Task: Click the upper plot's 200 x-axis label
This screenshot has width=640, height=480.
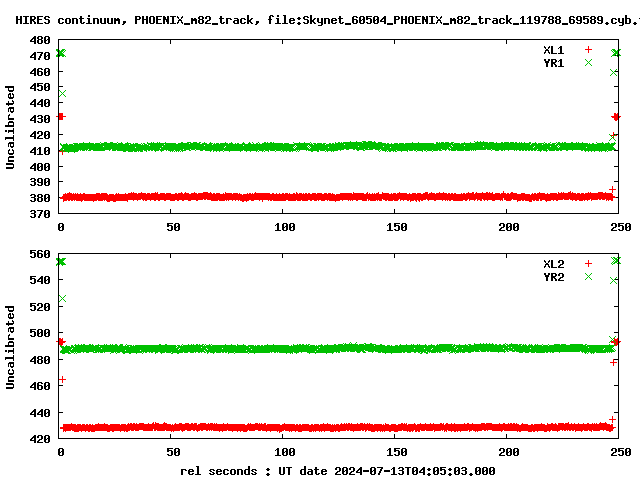Action: (509, 227)
